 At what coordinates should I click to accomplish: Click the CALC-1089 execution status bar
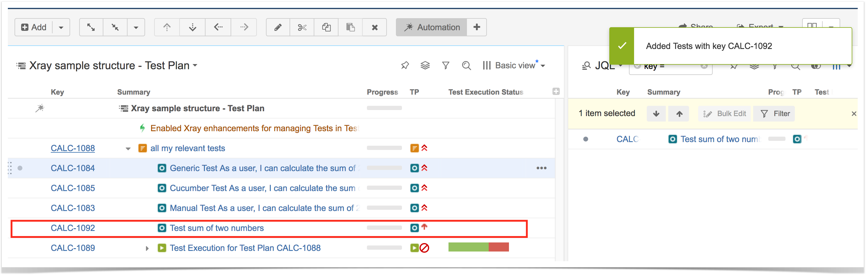click(478, 247)
